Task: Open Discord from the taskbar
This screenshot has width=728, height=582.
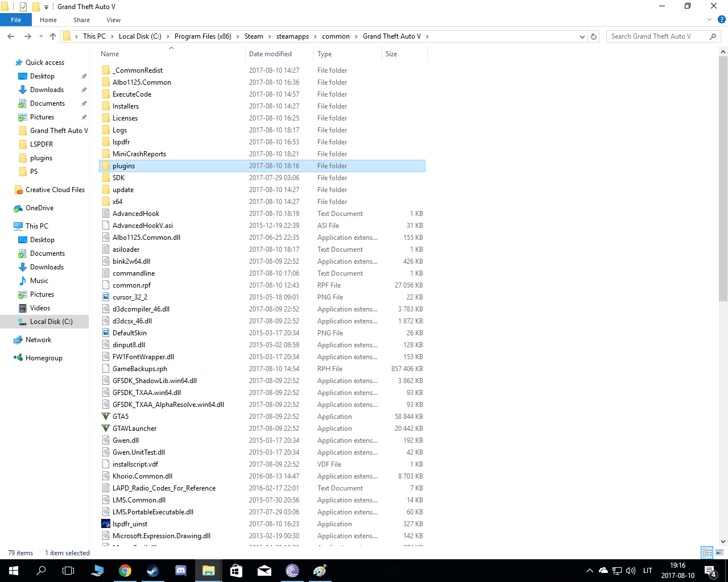Action: click(x=181, y=571)
